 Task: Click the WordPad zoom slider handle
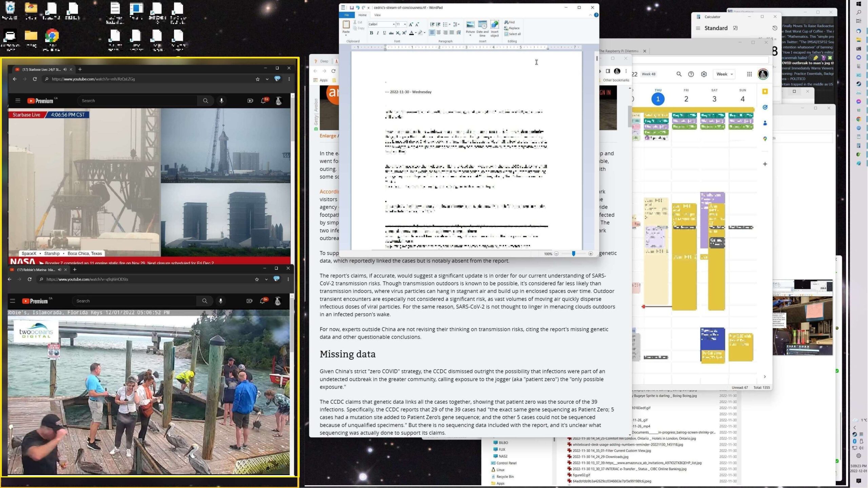click(x=573, y=254)
